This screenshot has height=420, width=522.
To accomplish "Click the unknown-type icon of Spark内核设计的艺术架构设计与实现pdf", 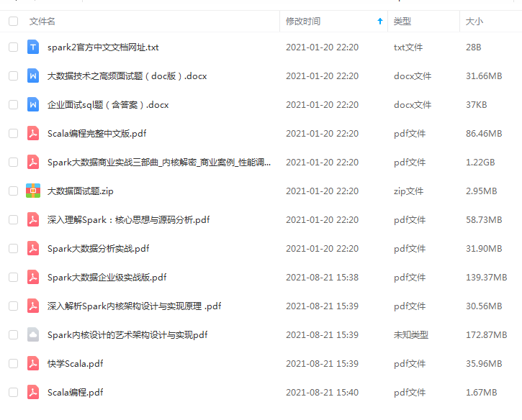I will tap(33, 334).
